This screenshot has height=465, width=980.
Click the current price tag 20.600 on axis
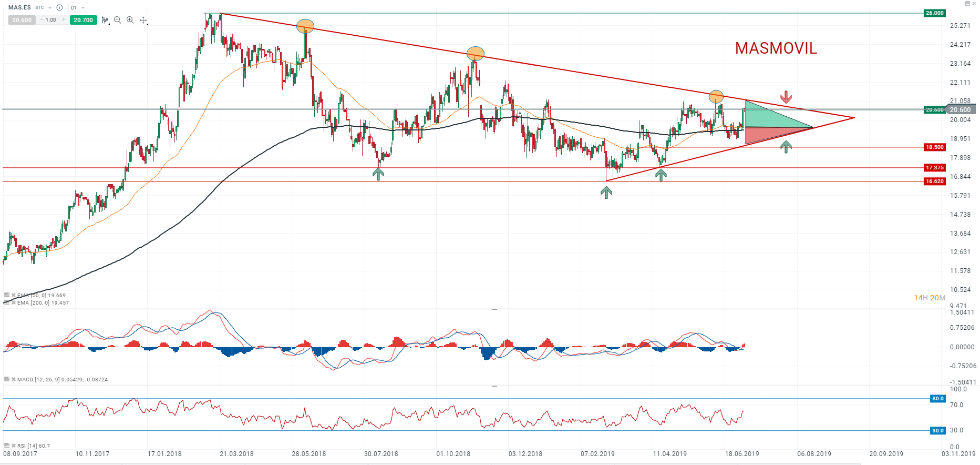tap(961, 110)
